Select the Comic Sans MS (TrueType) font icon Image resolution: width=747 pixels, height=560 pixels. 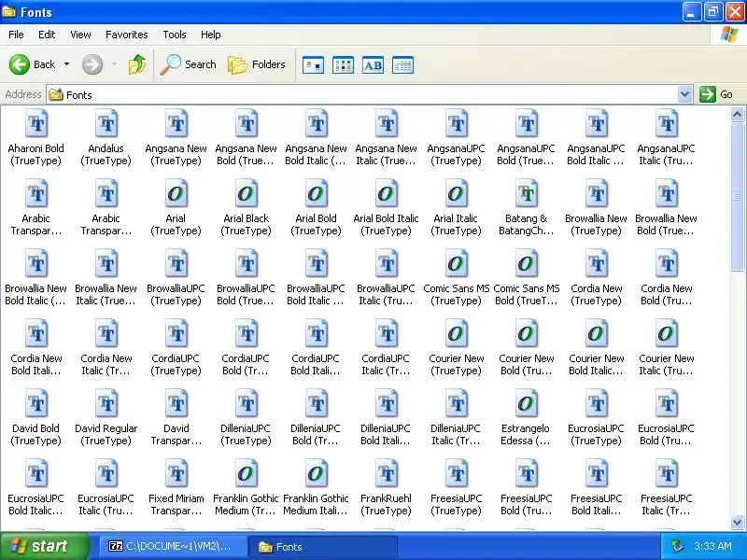pos(457,264)
